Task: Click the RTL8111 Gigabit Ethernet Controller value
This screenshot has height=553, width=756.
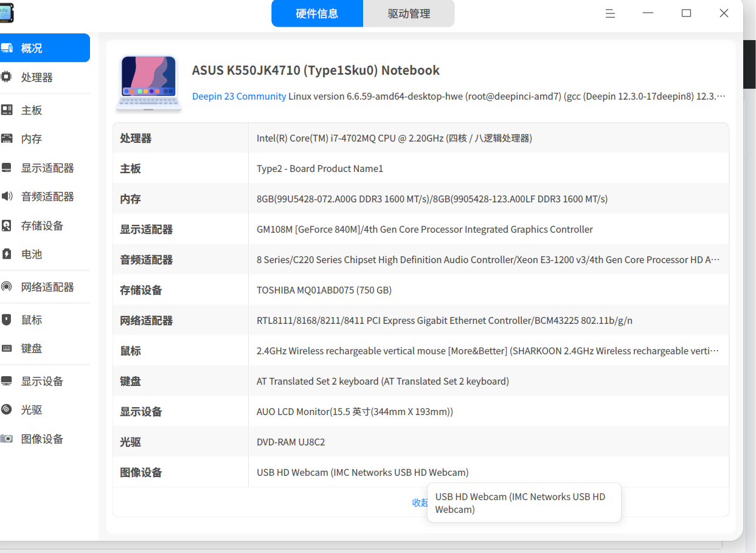Action: [445, 320]
